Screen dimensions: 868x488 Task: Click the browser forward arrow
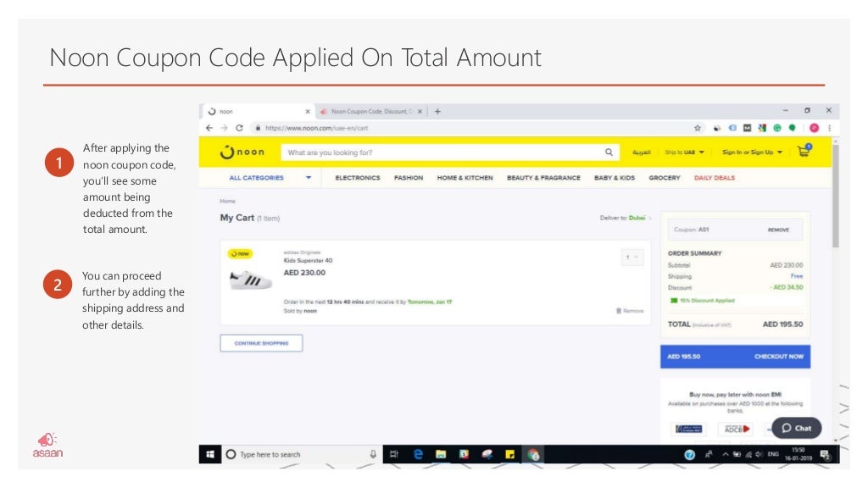[x=224, y=128]
